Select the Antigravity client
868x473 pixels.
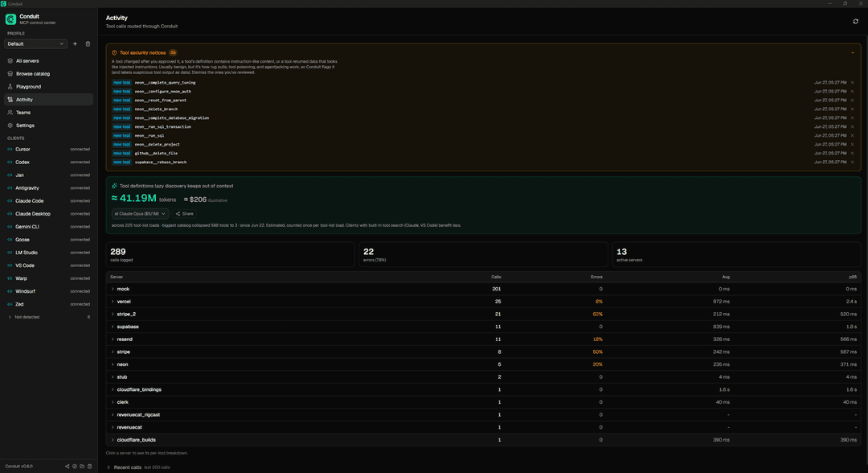point(48,188)
